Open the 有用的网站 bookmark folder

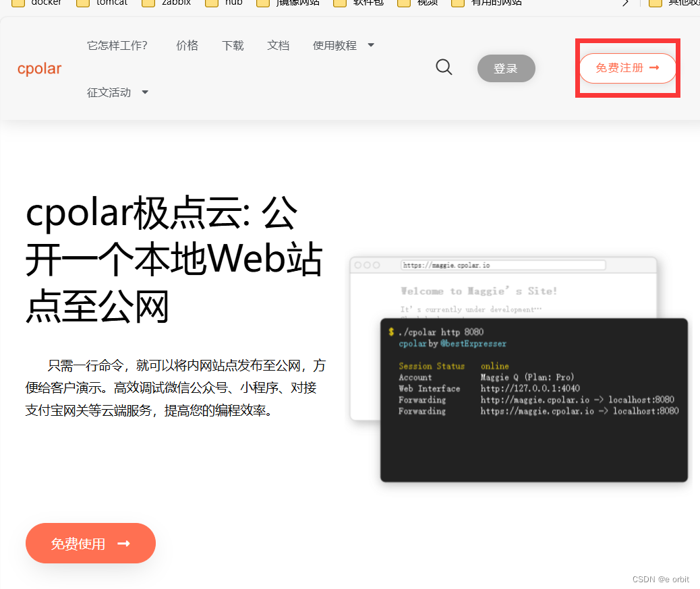click(x=487, y=3)
